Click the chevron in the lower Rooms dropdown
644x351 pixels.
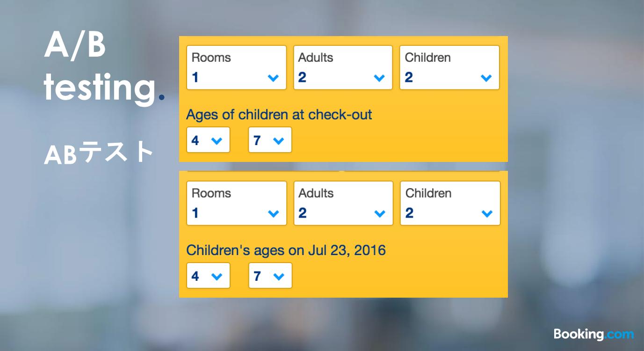click(x=274, y=214)
